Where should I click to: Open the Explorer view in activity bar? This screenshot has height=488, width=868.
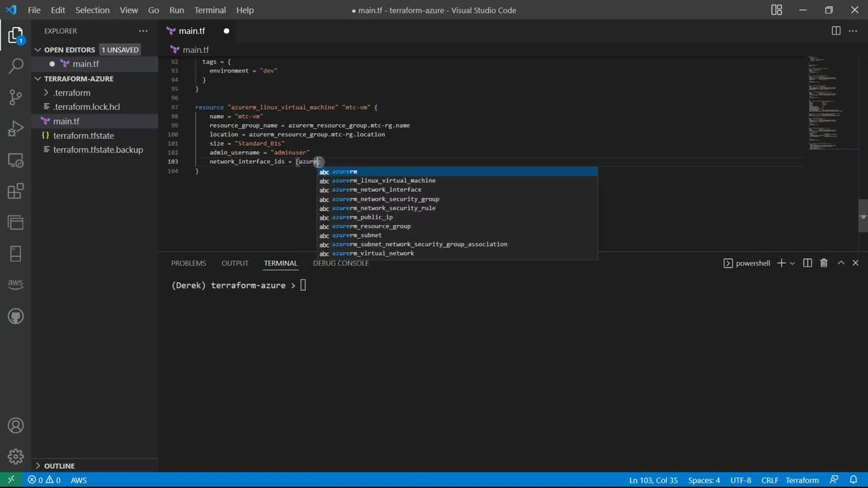[x=16, y=35]
